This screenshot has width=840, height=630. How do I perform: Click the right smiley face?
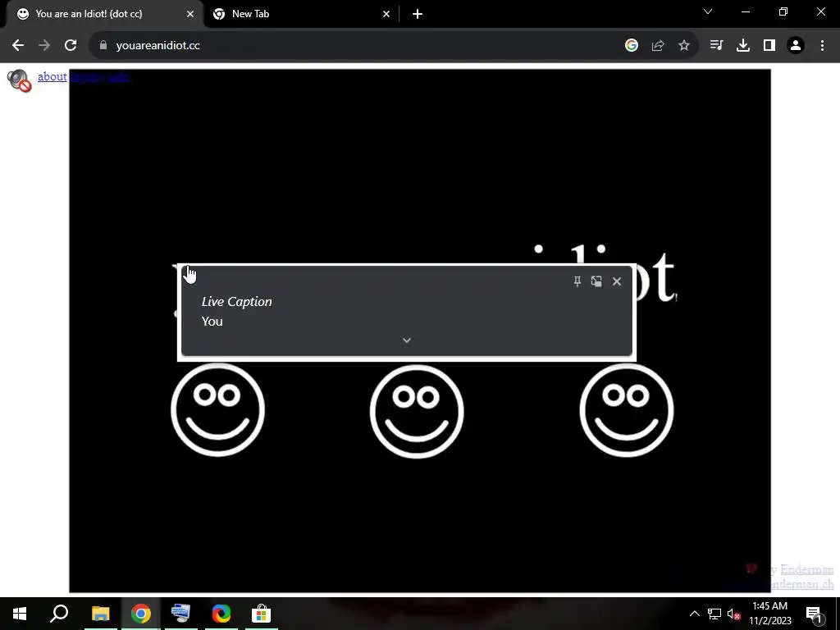[626, 410]
